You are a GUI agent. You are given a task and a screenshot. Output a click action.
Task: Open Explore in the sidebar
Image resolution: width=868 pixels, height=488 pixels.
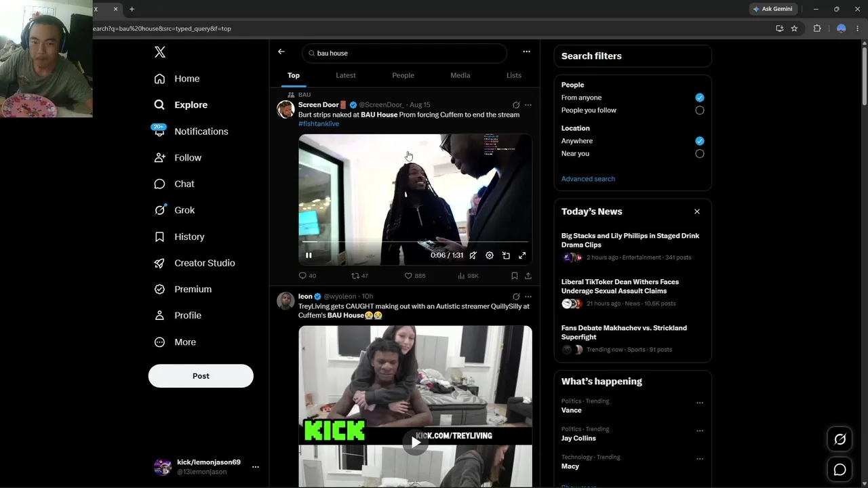coord(181,105)
